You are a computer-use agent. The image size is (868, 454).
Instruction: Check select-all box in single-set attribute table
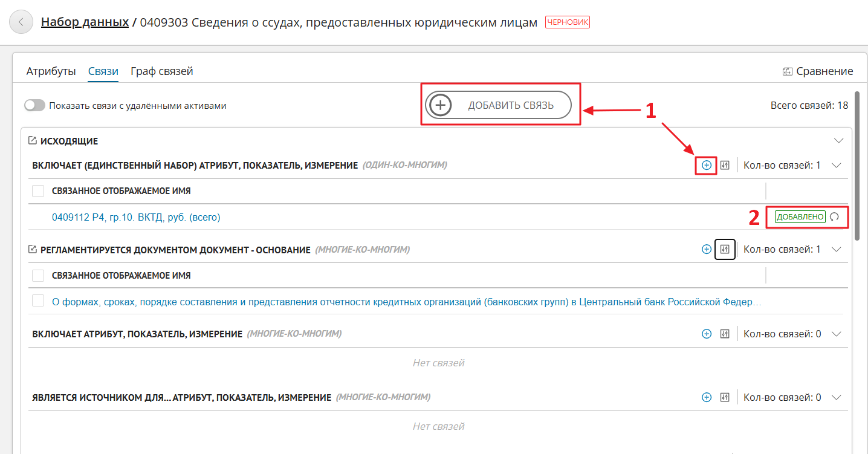click(38, 191)
